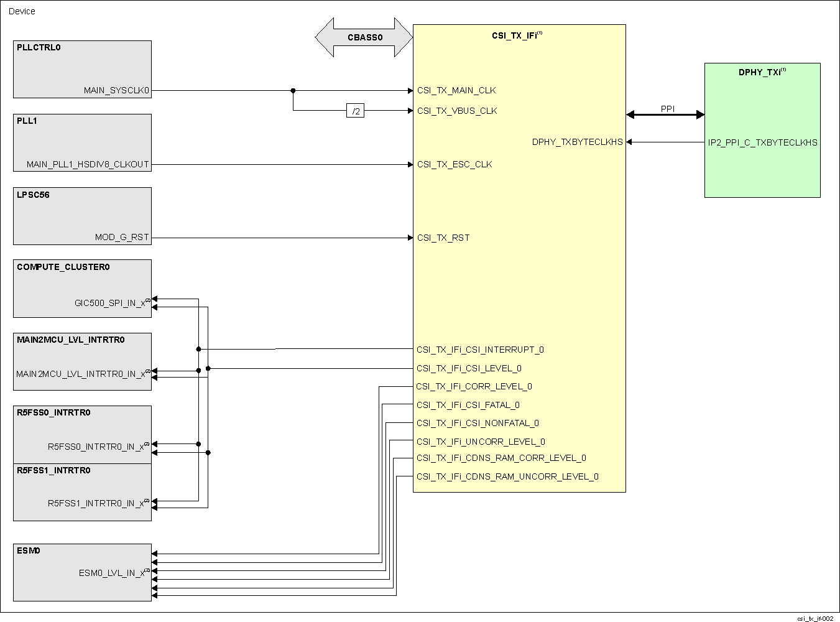
Task: Click the COMPUTE_CLUSTER0 block
Action: 81,288
